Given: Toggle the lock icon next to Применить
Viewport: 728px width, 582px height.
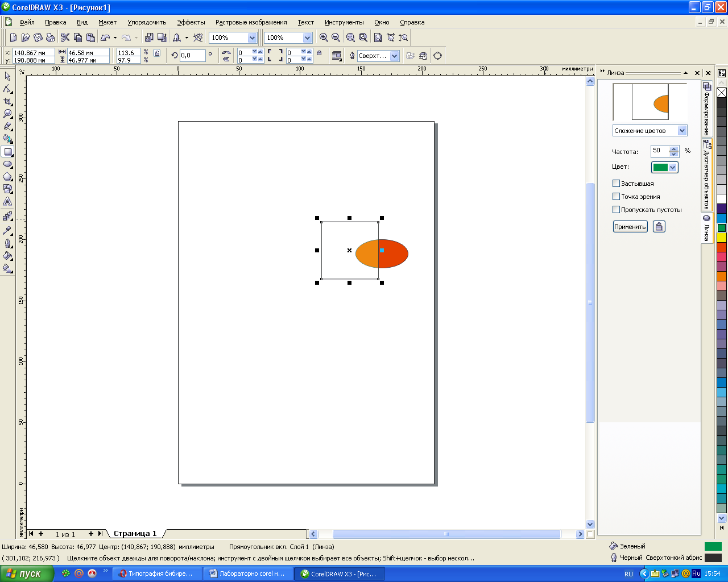Looking at the screenshot, I should point(659,227).
